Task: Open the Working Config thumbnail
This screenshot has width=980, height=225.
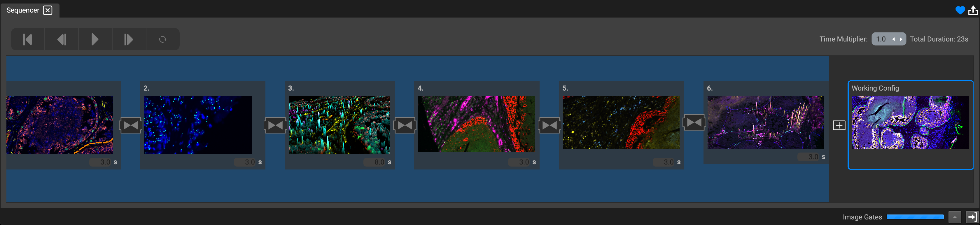Action: [x=910, y=122]
